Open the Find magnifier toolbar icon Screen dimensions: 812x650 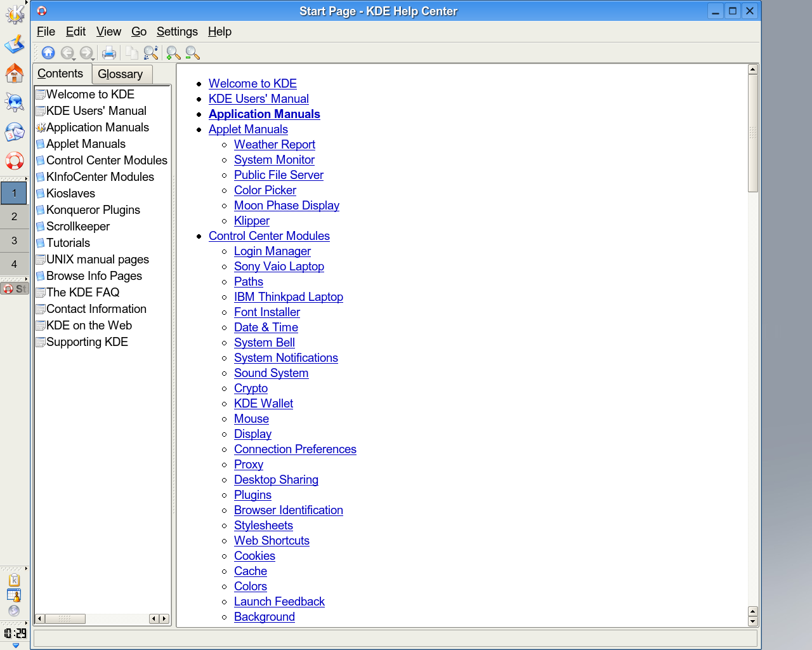(151, 53)
